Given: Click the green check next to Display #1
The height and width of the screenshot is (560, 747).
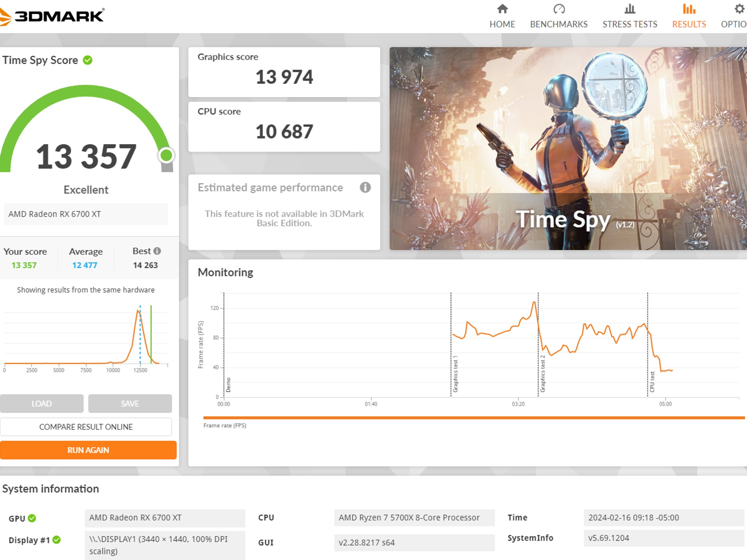Looking at the screenshot, I should (x=57, y=540).
